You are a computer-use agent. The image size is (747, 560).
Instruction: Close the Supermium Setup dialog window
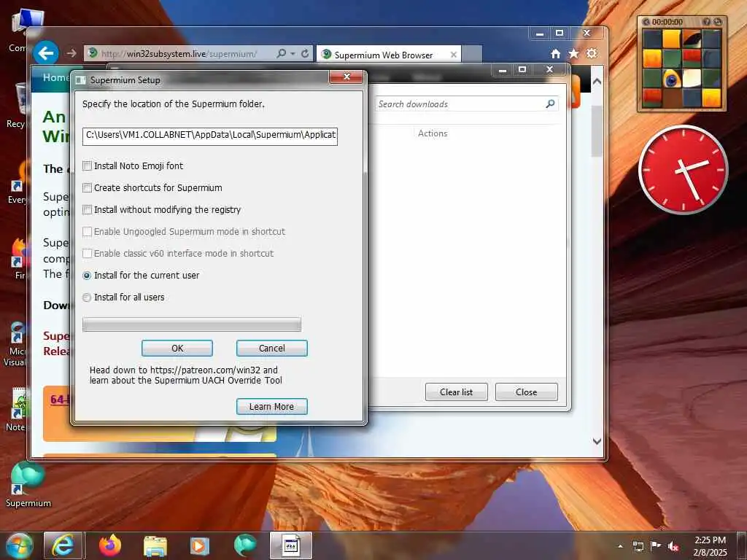coord(347,77)
